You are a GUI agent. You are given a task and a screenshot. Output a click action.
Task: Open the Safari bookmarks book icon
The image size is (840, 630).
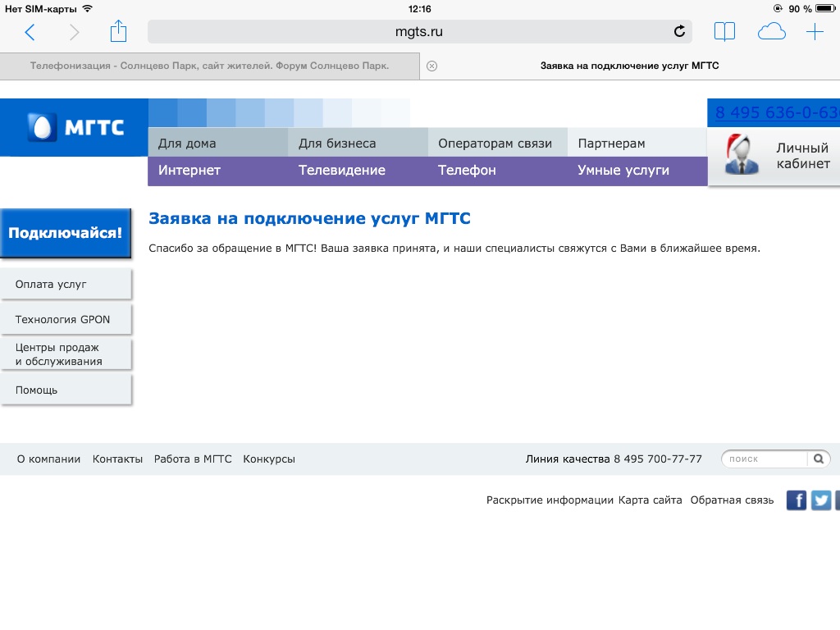click(x=724, y=32)
